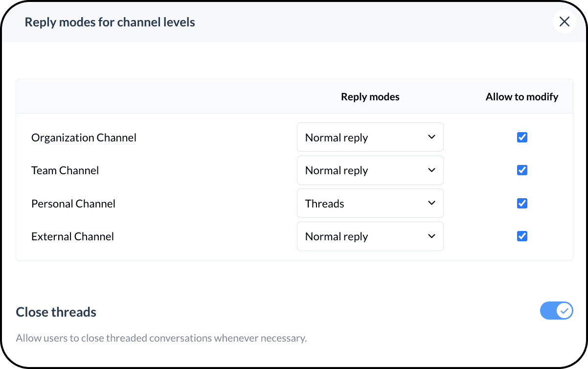The image size is (588, 369).
Task: Click the chevron arrow in Personal Channel dropdown
Action: coord(431,203)
